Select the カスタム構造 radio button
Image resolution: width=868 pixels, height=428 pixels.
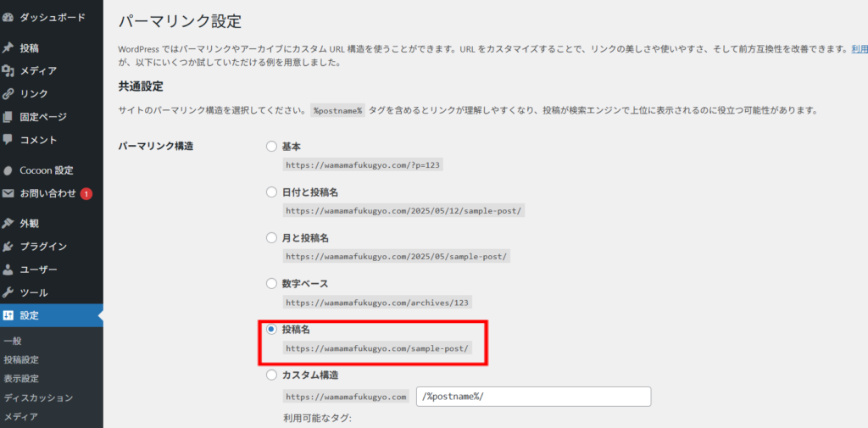[x=271, y=375]
